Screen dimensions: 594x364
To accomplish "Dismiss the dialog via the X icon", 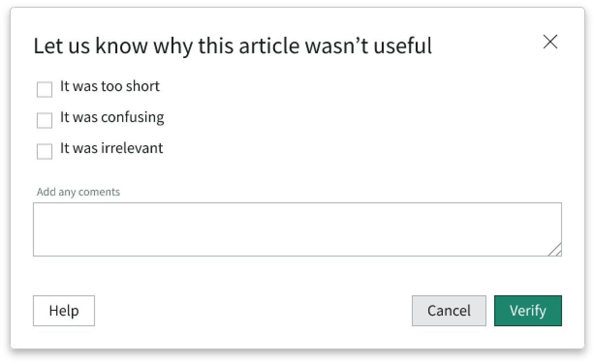I will [550, 42].
